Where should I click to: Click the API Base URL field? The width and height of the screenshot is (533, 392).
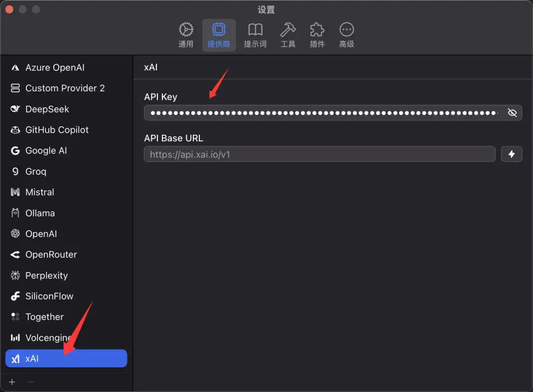(x=319, y=155)
